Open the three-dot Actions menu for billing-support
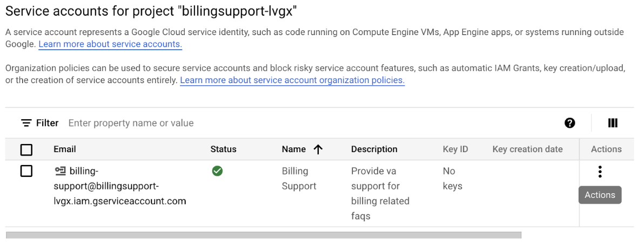 pyautogui.click(x=600, y=171)
